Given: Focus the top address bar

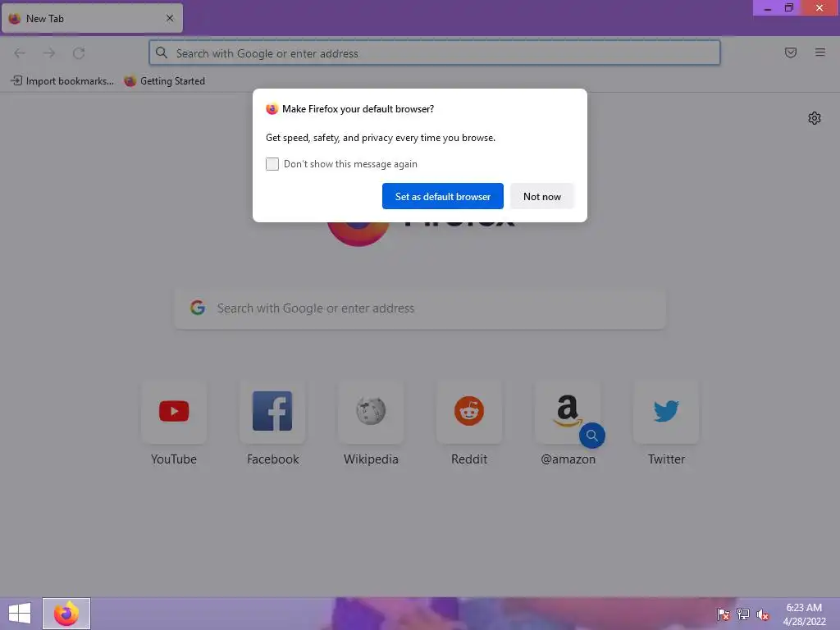Looking at the screenshot, I should 435,53.
